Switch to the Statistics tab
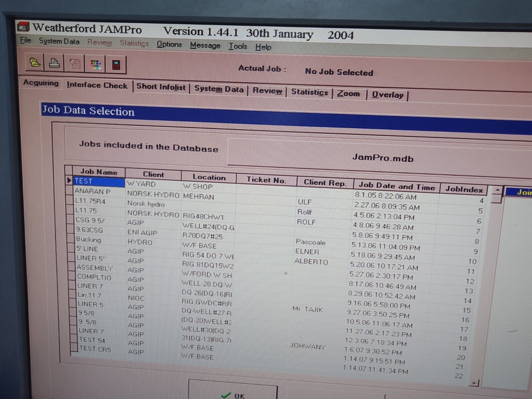The width and height of the screenshot is (532, 399). tap(310, 92)
